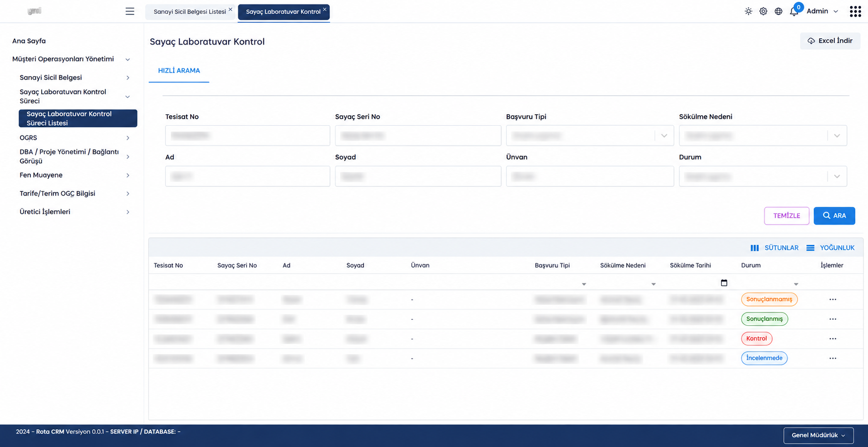Open Başvuru Tipi column filter arrow
Image resolution: width=868 pixels, height=447 pixels.
pyautogui.click(x=584, y=284)
